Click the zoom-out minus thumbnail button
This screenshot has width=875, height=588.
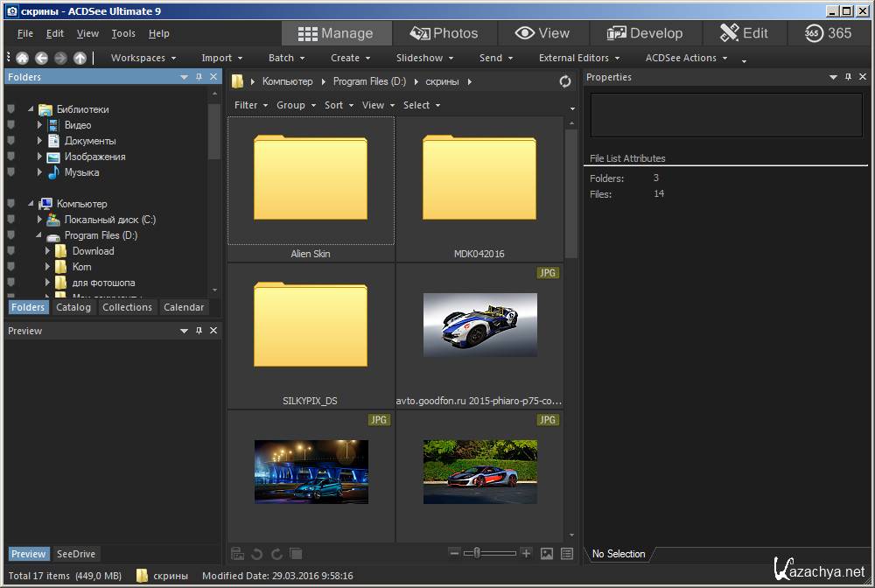pos(454,553)
